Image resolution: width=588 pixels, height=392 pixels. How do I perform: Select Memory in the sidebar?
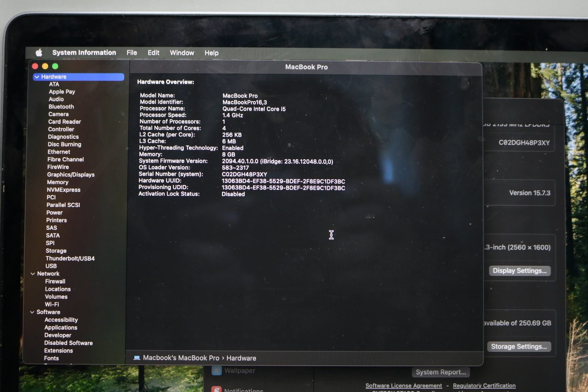58,182
